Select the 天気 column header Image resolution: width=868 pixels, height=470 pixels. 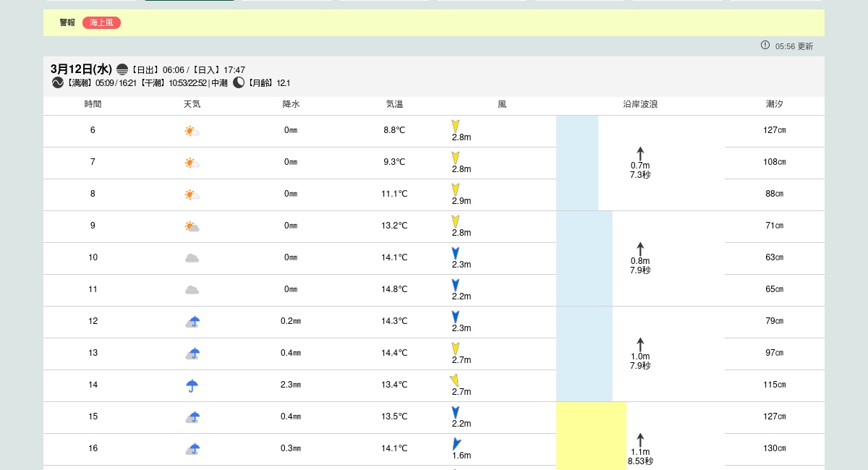coord(192,104)
